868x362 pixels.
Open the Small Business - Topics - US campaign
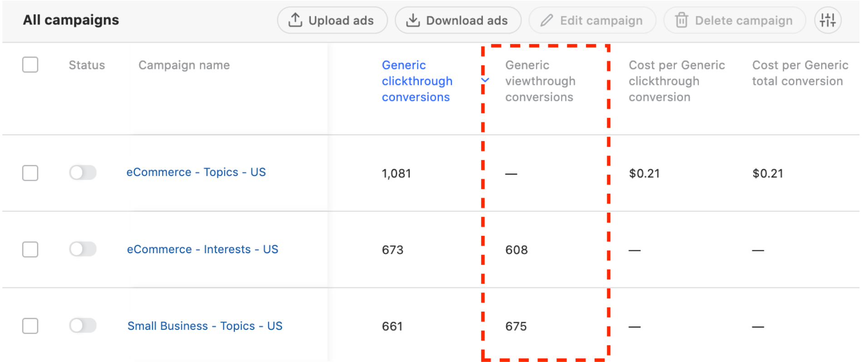[x=205, y=326]
